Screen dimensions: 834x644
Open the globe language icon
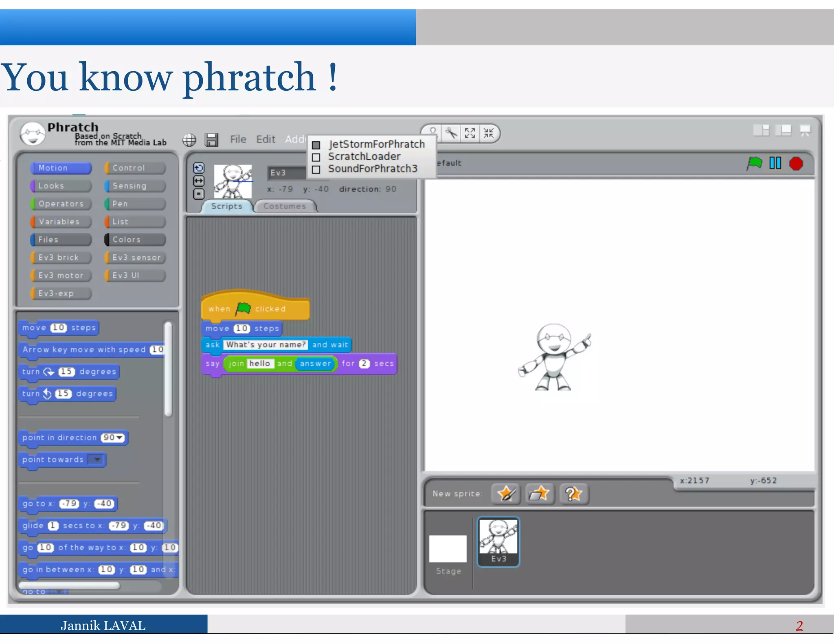189,140
